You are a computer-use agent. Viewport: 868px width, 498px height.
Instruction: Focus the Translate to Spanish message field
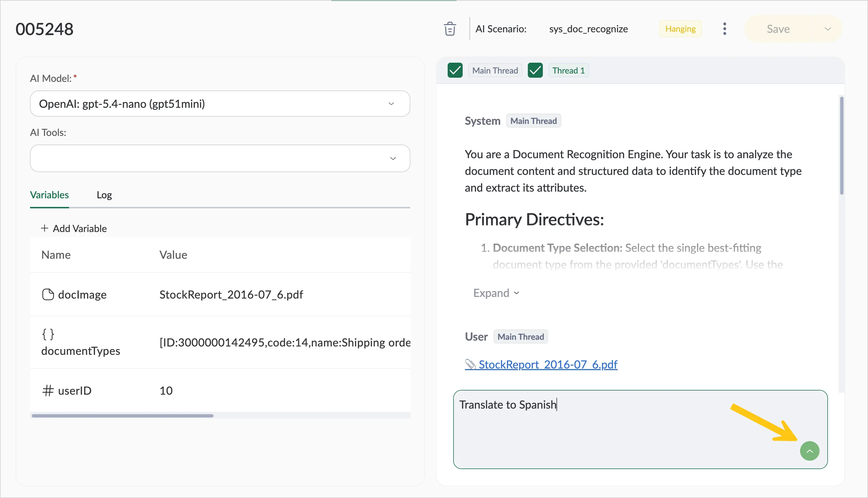[640, 429]
